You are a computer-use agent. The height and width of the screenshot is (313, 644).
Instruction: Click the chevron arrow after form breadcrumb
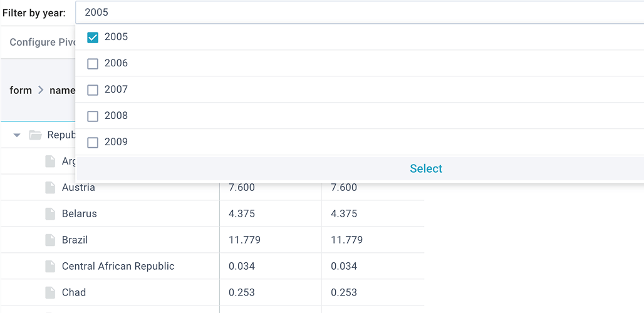coord(41,90)
